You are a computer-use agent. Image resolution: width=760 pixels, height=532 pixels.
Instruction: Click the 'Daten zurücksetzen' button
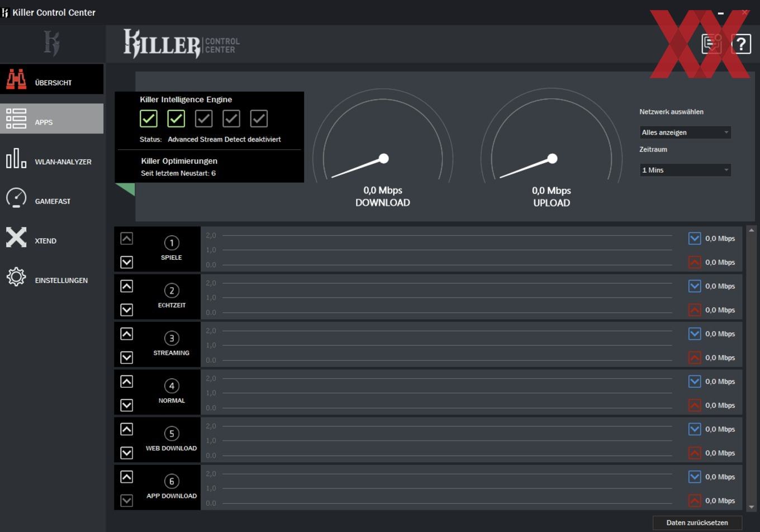pos(697,522)
